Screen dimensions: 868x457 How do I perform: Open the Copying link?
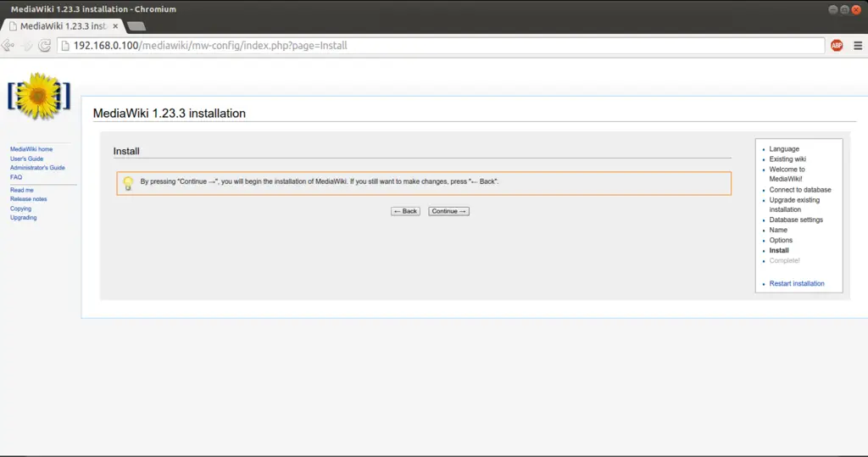tap(20, 209)
